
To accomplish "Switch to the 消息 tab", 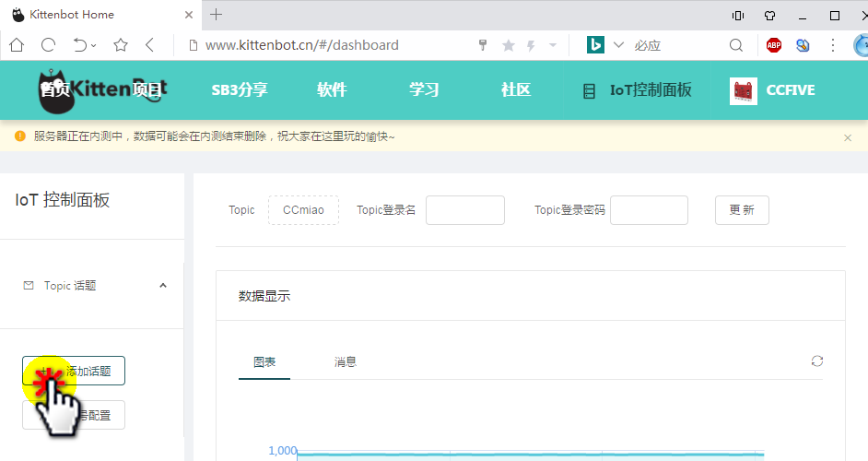I will (x=346, y=362).
